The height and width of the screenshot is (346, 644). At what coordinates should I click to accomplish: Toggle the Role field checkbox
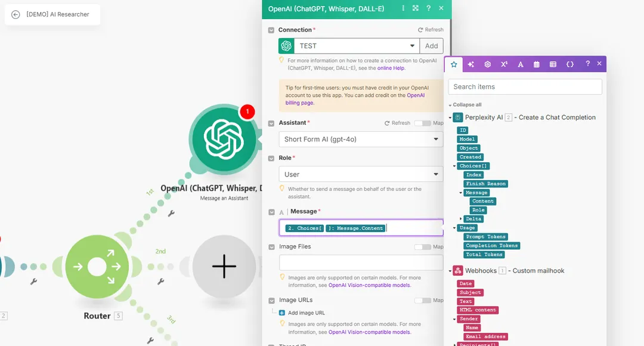click(271, 159)
